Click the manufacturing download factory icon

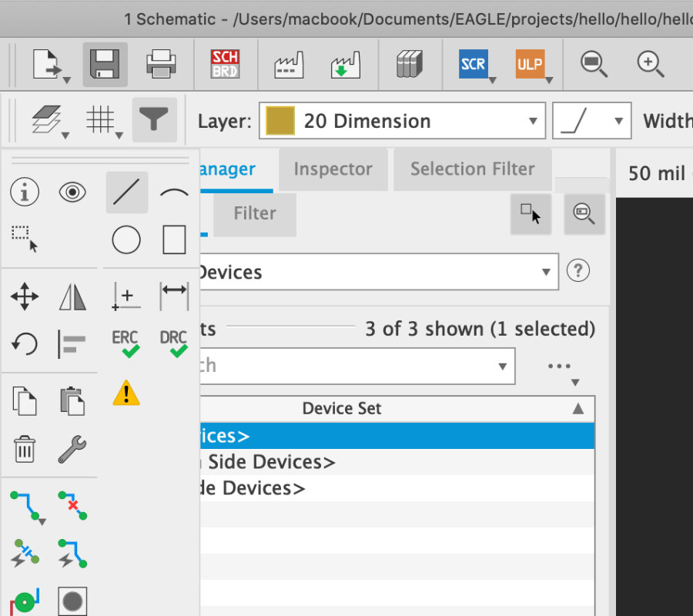[345, 65]
